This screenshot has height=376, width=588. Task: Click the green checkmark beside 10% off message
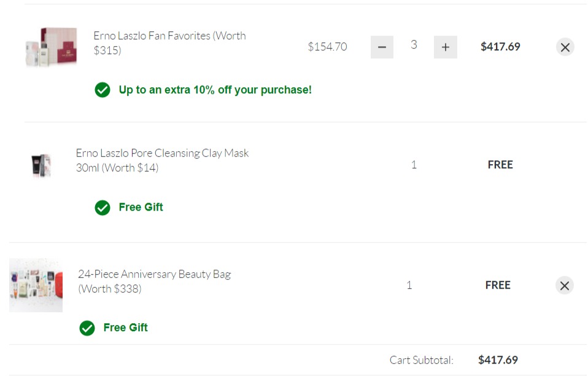pyautogui.click(x=103, y=90)
